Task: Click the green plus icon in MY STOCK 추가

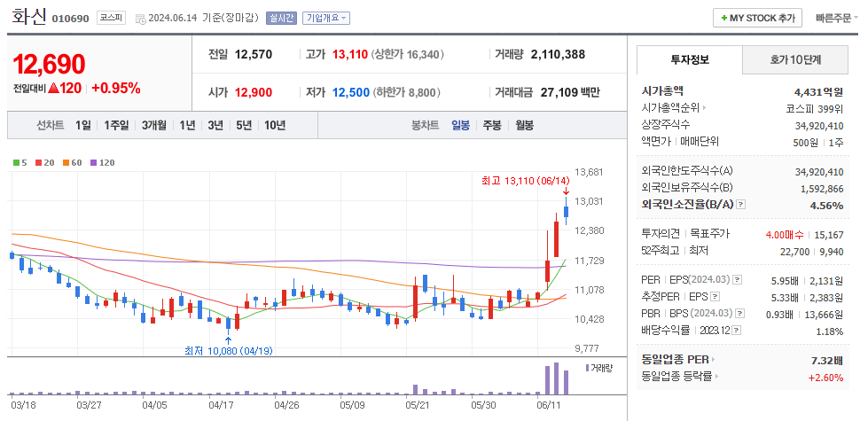Action: click(x=723, y=19)
